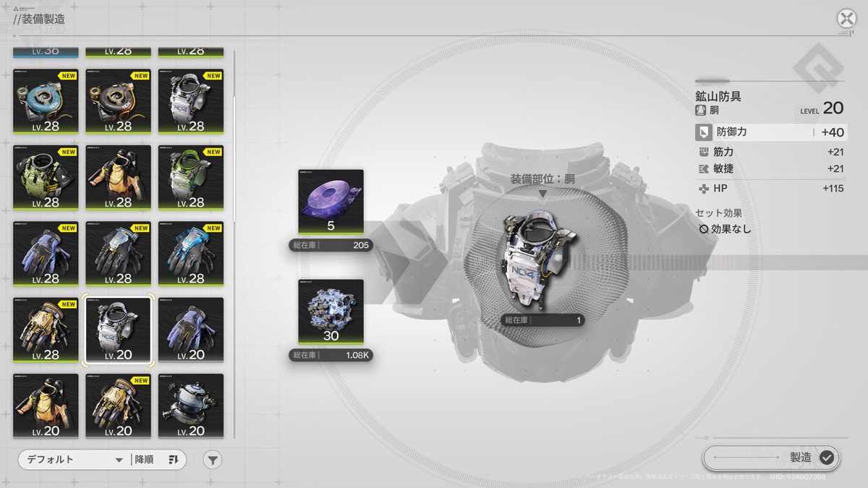Click the 防御力 +40 stat row
Image resolution: width=868 pixels, height=488 pixels.
coord(770,132)
